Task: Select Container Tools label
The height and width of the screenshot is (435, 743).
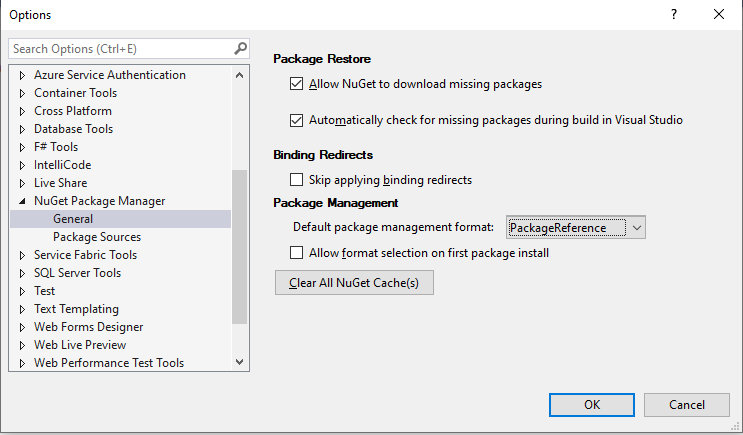Action: (75, 93)
